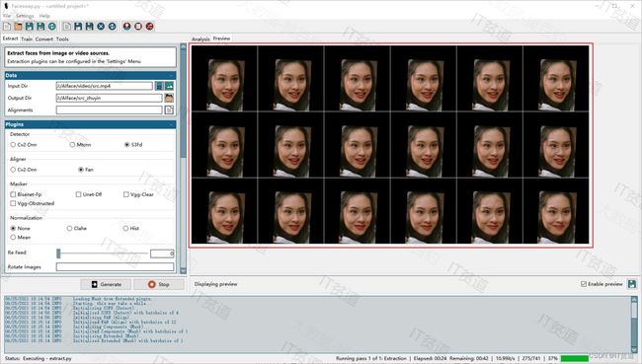Open the File menu
The image size is (642, 364).
tap(7, 16)
